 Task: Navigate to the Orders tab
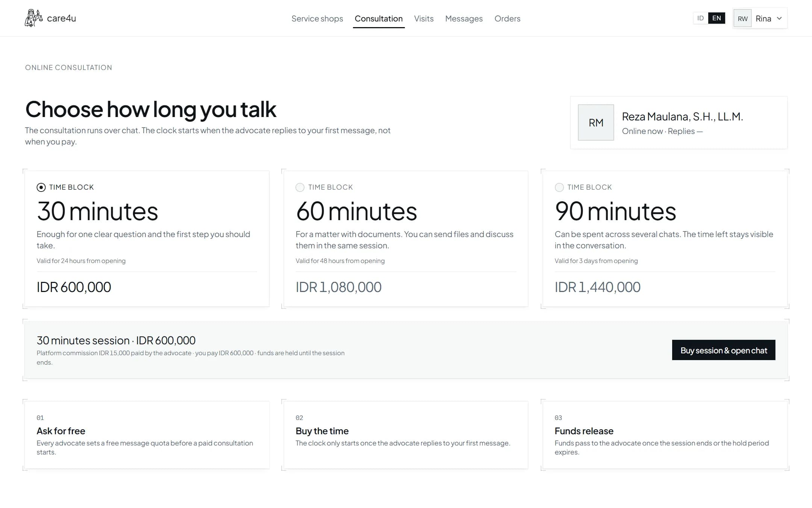[507, 18]
